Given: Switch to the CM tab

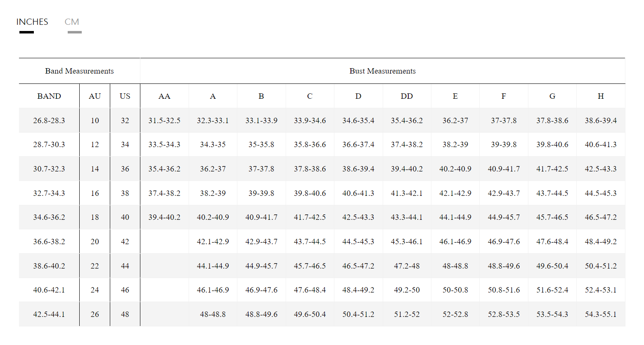Looking at the screenshot, I should (x=72, y=22).
